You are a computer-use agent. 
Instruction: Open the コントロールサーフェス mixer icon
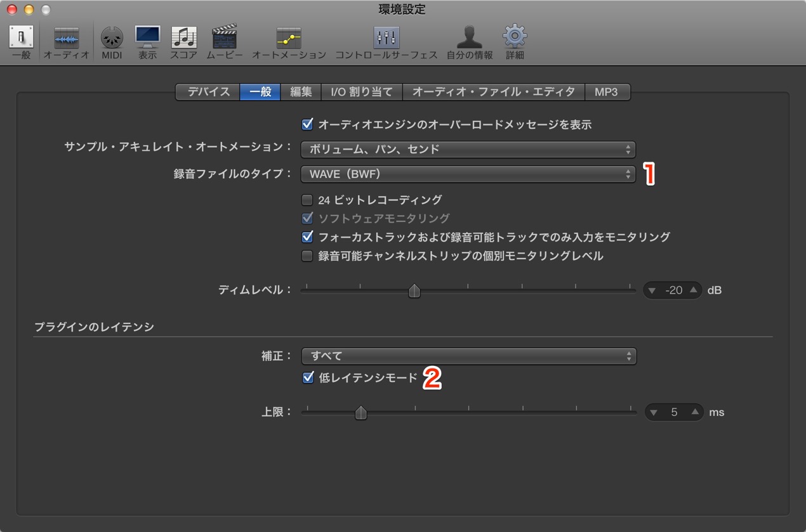tap(386, 37)
